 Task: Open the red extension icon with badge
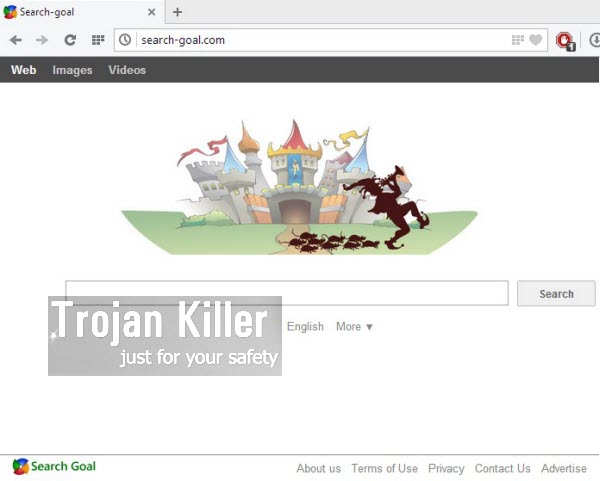click(565, 40)
